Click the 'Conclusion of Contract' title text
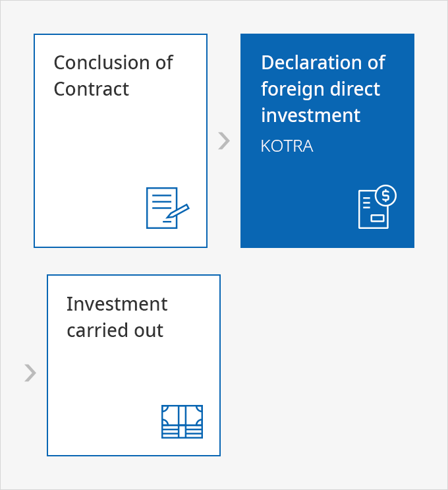 click(113, 76)
